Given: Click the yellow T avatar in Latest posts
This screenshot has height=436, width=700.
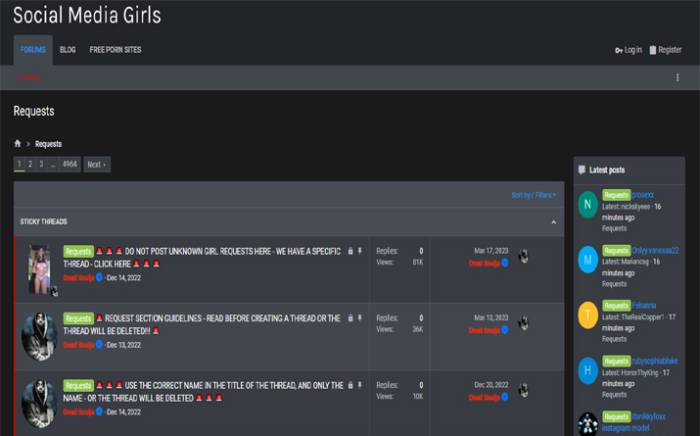Looking at the screenshot, I should (x=588, y=315).
